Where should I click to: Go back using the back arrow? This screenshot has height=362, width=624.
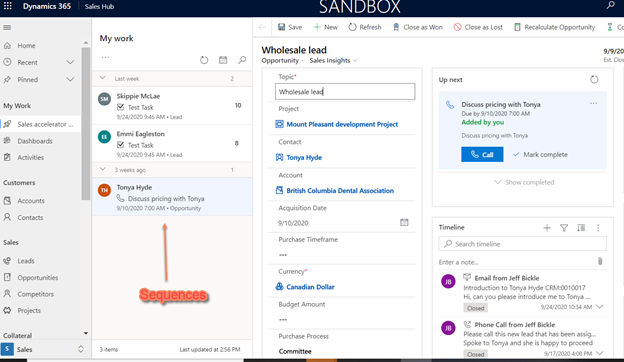[262, 27]
